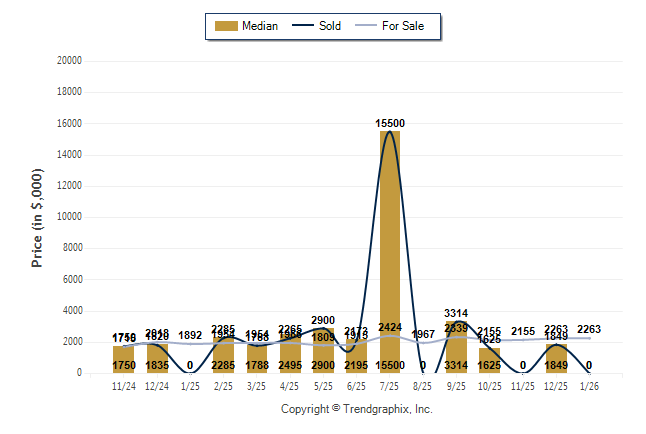Click the 10/25 median bar
The image size is (646, 434).
(489, 360)
